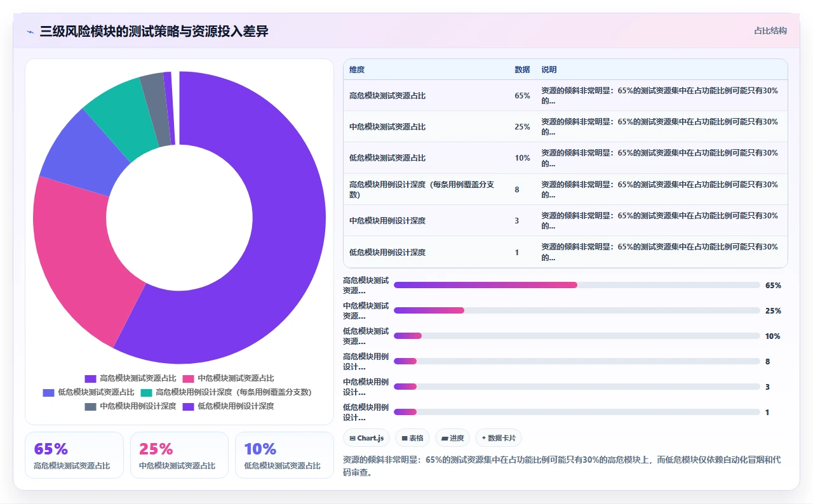Click progress label 高危模块用例设计…
Screen dimensions: 813x504
pyautogui.click(x=366, y=362)
